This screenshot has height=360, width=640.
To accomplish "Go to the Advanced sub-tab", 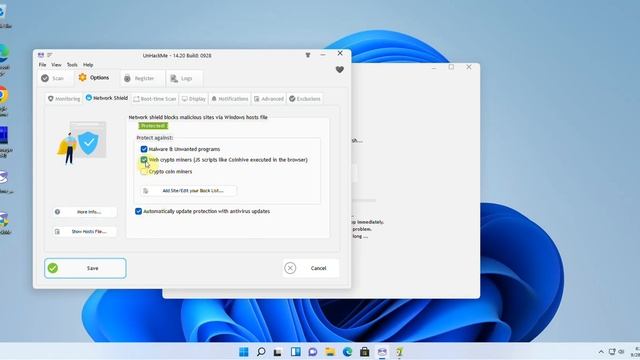I will [x=269, y=99].
